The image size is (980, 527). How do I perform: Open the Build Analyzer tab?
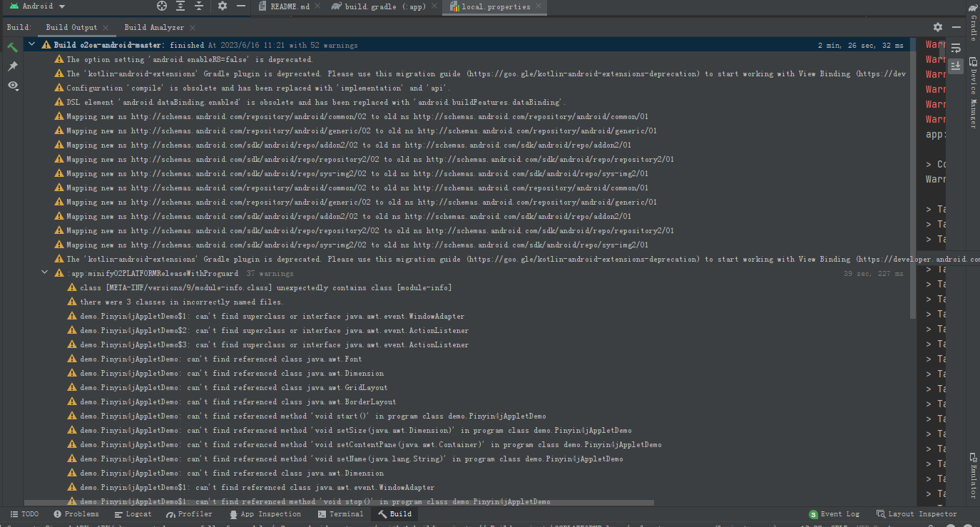[154, 27]
